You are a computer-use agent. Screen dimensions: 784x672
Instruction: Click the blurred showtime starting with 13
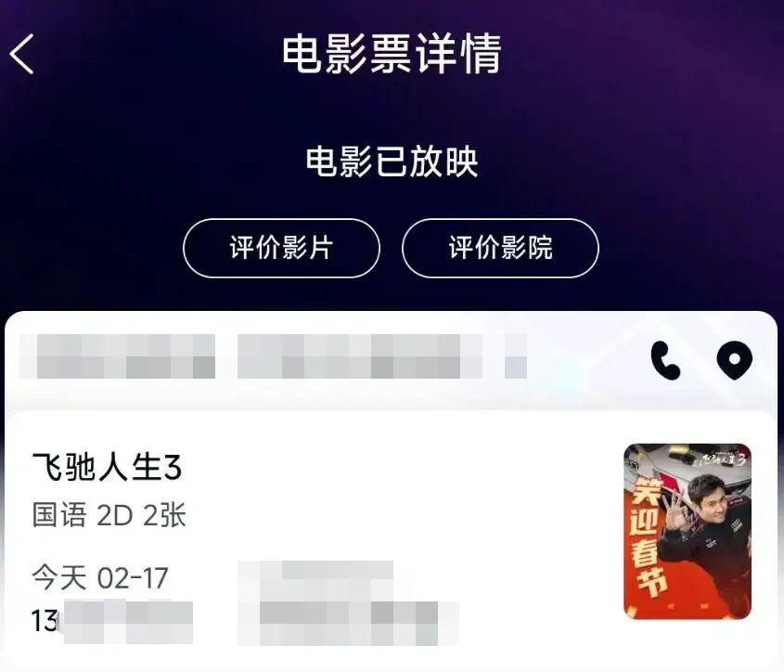click(112, 622)
